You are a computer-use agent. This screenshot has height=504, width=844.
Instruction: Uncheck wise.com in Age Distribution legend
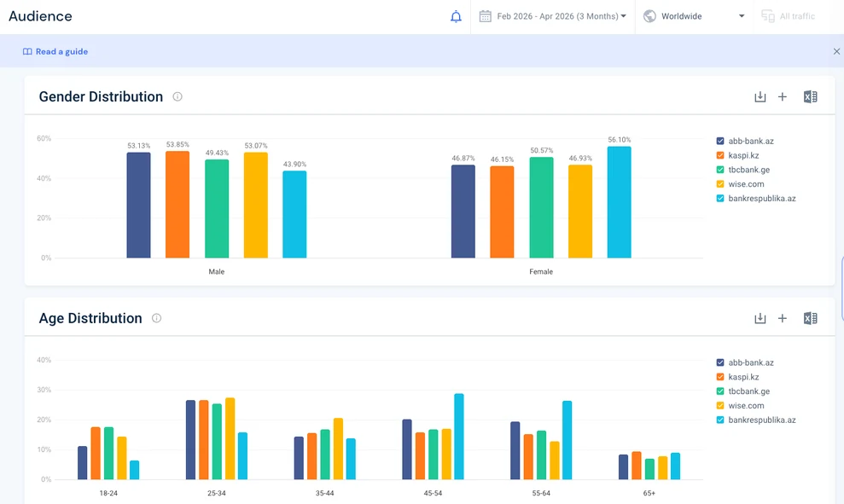(x=720, y=406)
